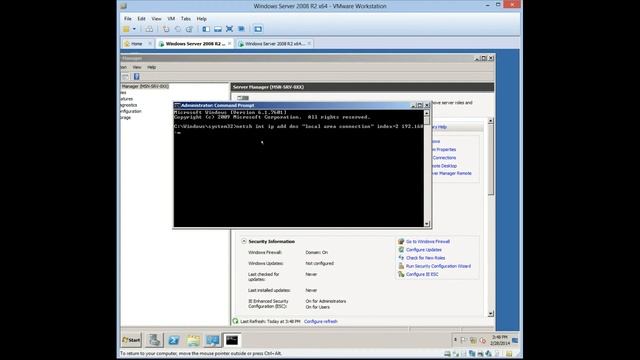Click the VMware power state icon
The image size is (640, 360).
(127, 29)
